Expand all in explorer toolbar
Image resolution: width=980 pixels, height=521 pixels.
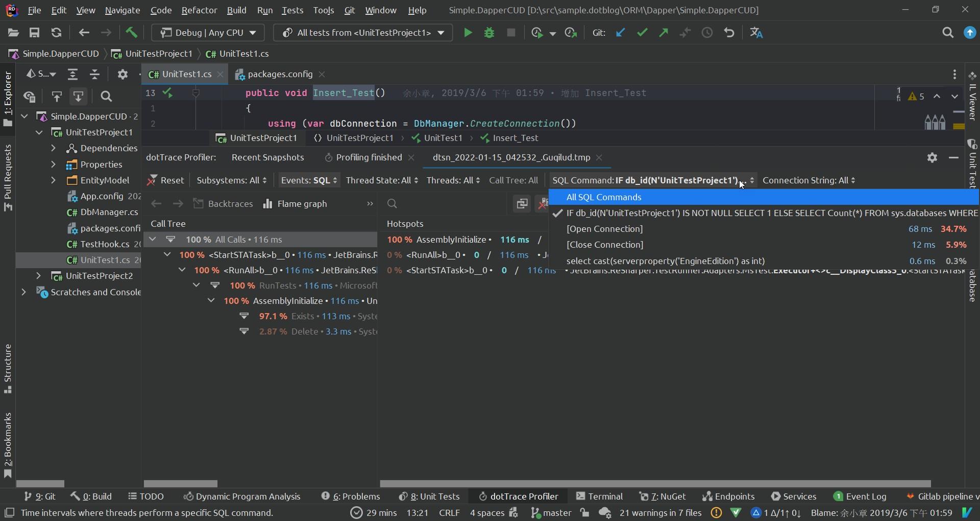pyautogui.click(x=72, y=74)
